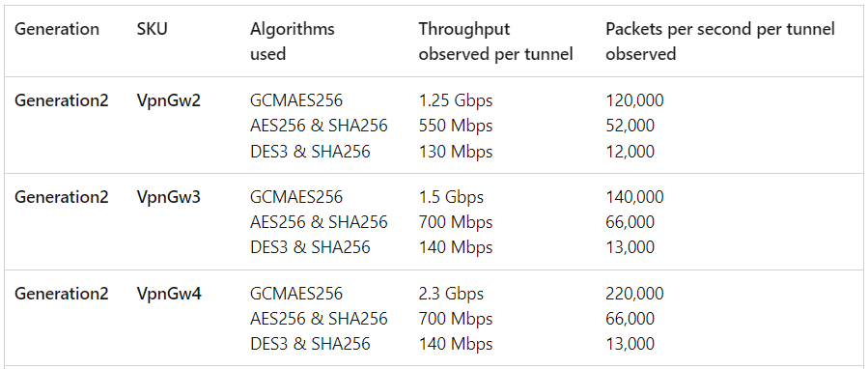Screen dimensions: 868x369
Task: Click the Generation column header
Action: 56,29
